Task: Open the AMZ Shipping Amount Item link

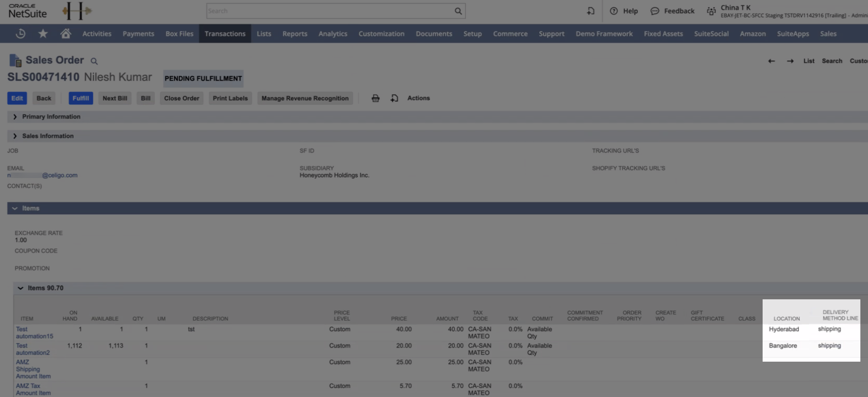Action: 33,369
